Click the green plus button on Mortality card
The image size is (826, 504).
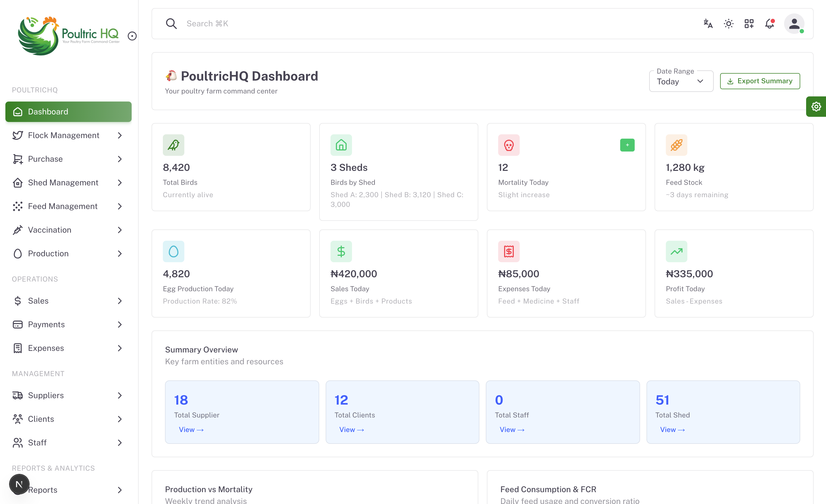pyautogui.click(x=627, y=145)
